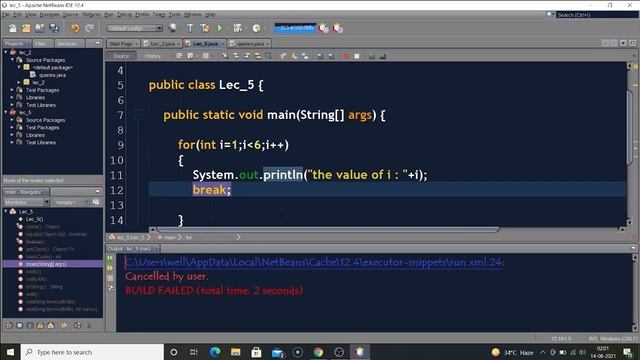Open the empty filter dropdown in Navigator
The image size is (640, 360).
pyautogui.click(x=71, y=202)
